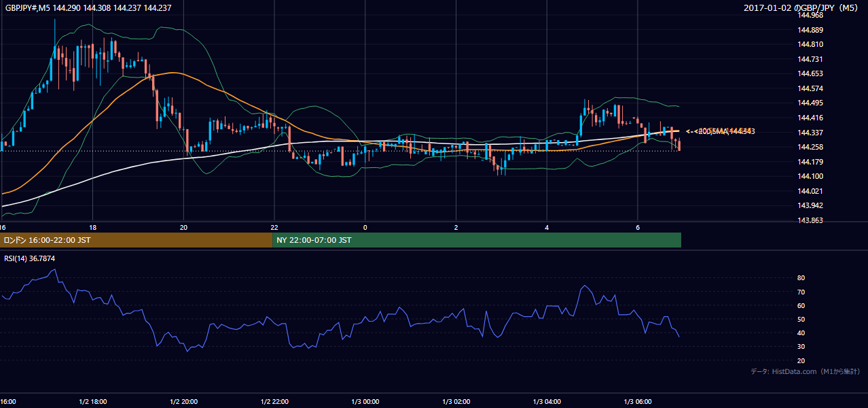Click price axis label 144.495
This screenshot has height=408, width=868.
click(810, 103)
